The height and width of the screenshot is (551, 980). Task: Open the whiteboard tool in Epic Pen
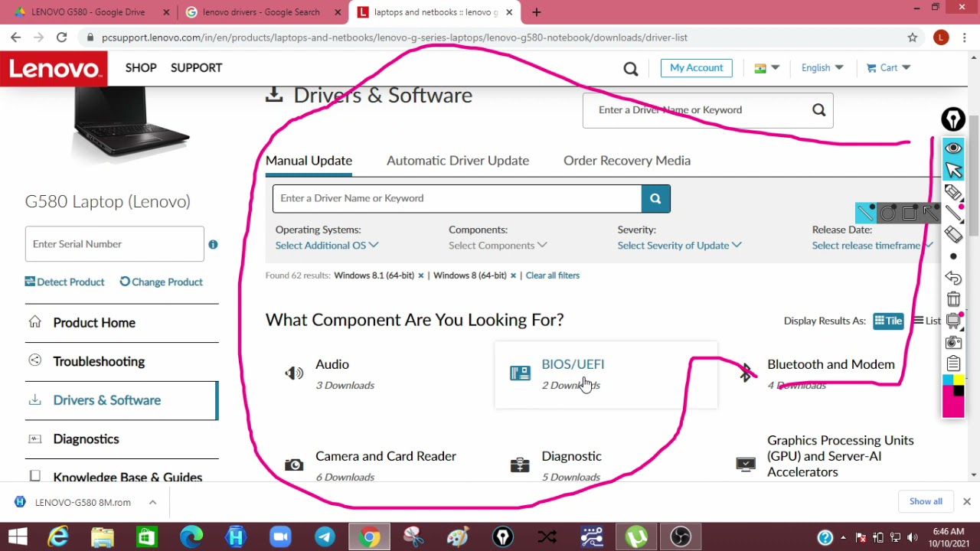[x=953, y=321]
